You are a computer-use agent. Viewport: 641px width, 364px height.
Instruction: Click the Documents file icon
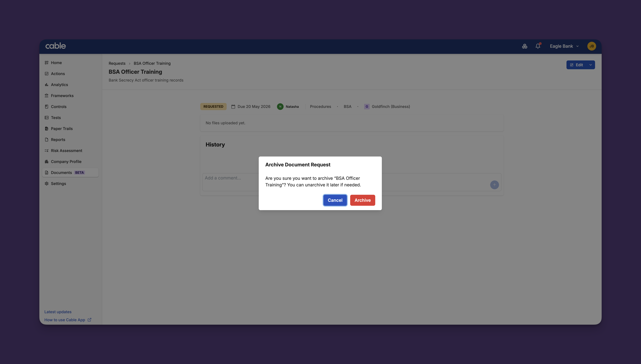click(x=46, y=173)
